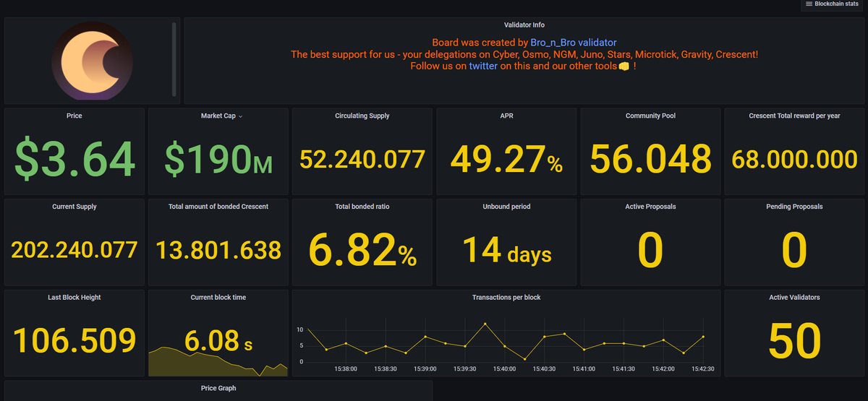The image size is (868, 401).
Task: Click the Current block time panel title
Action: 218,297
